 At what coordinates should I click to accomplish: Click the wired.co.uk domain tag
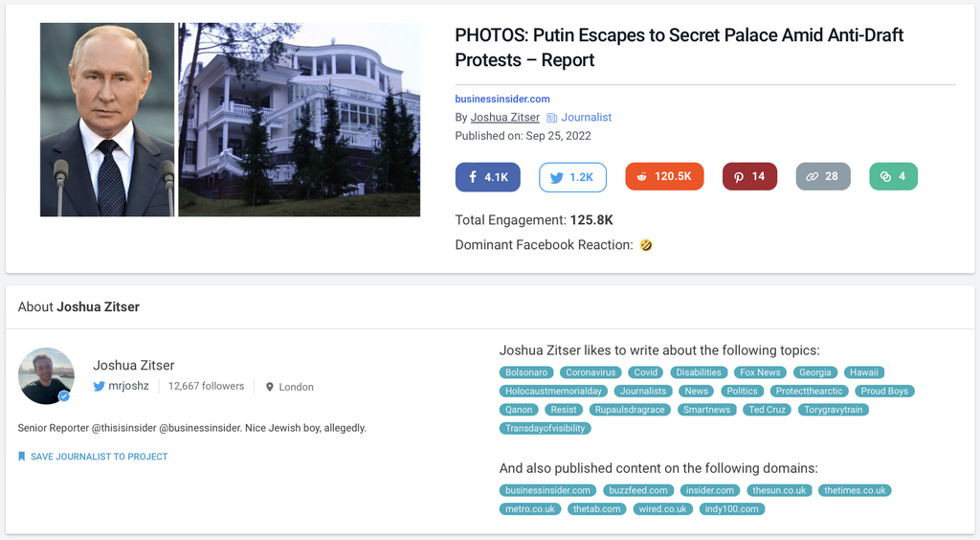pyautogui.click(x=663, y=508)
